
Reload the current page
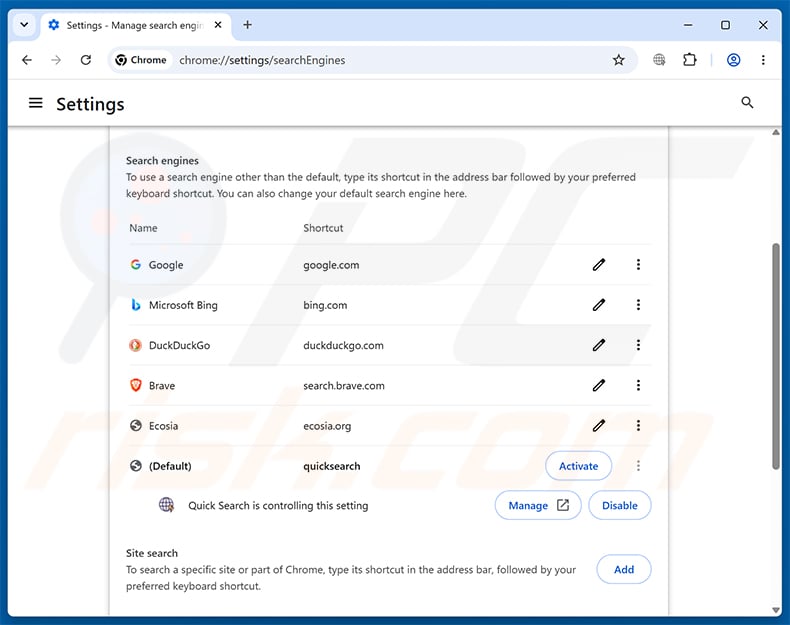click(86, 60)
